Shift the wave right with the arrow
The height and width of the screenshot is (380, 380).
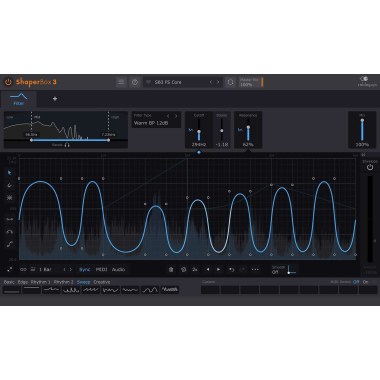pos(219,269)
